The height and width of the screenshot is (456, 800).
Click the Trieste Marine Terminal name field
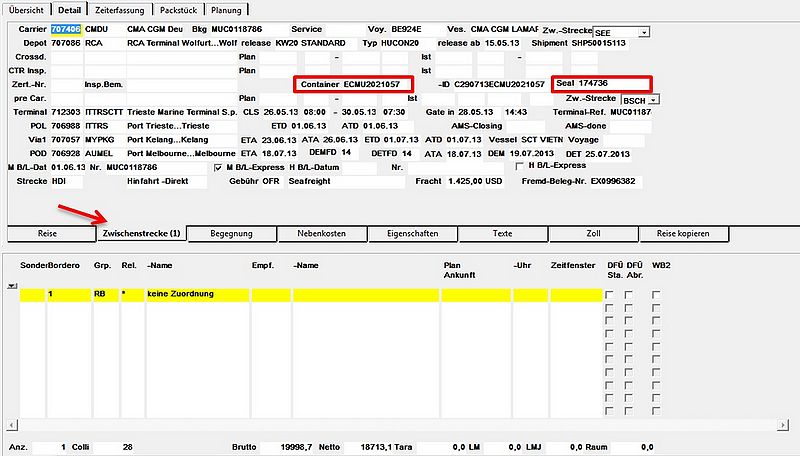pyautogui.click(x=182, y=112)
